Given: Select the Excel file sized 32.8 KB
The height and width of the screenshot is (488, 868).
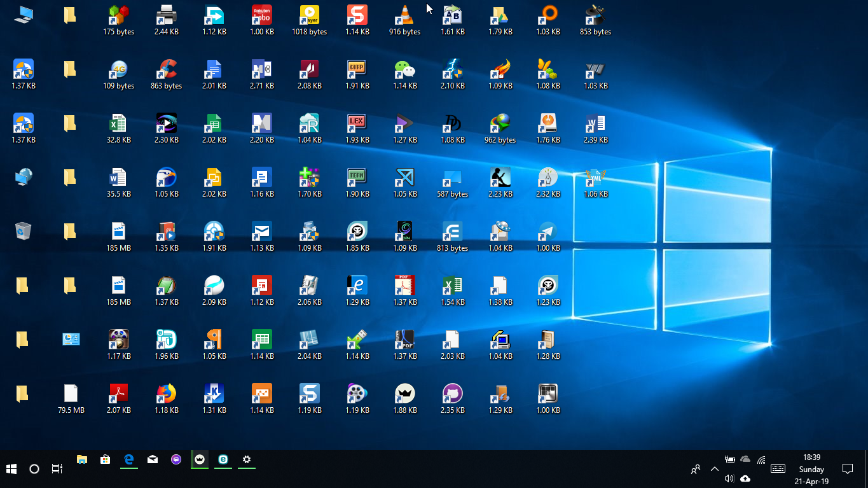Looking at the screenshot, I should [118, 123].
